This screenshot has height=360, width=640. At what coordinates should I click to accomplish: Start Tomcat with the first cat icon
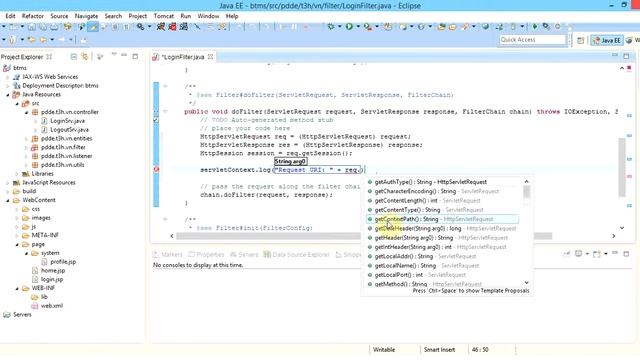pos(161,27)
